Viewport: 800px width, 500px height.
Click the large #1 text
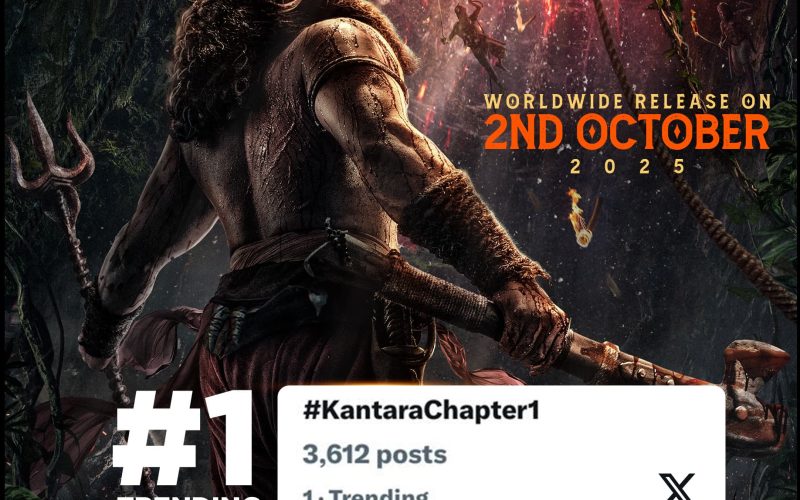[x=184, y=439]
